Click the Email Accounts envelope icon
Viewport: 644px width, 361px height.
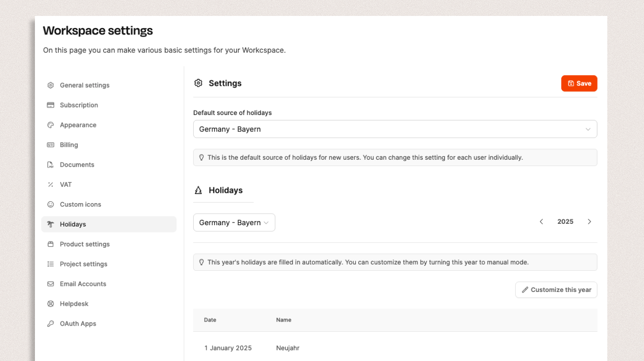tap(50, 284)
